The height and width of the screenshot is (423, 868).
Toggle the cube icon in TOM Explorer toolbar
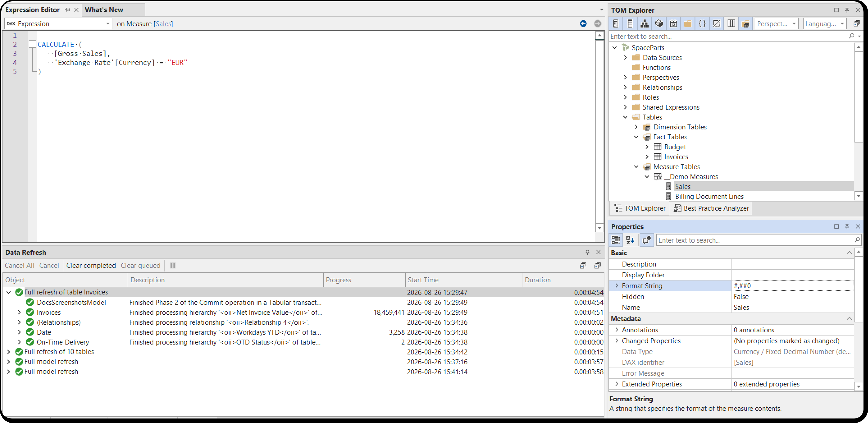click(x=659, y=24)
